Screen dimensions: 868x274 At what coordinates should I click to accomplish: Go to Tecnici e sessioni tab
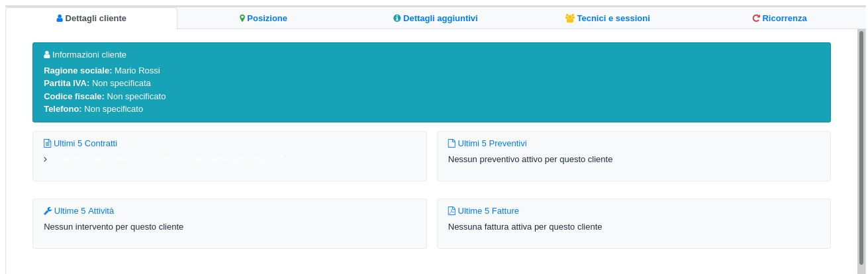pyautogui.click(x=607, y=19)
